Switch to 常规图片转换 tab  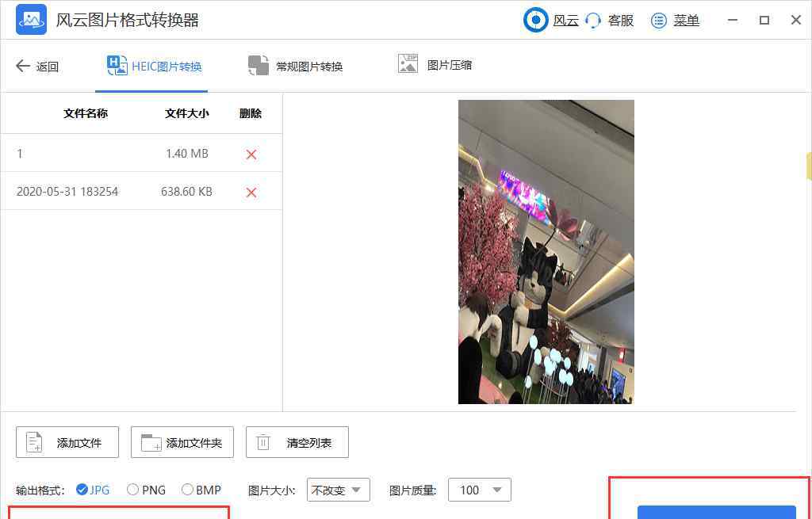295,67
